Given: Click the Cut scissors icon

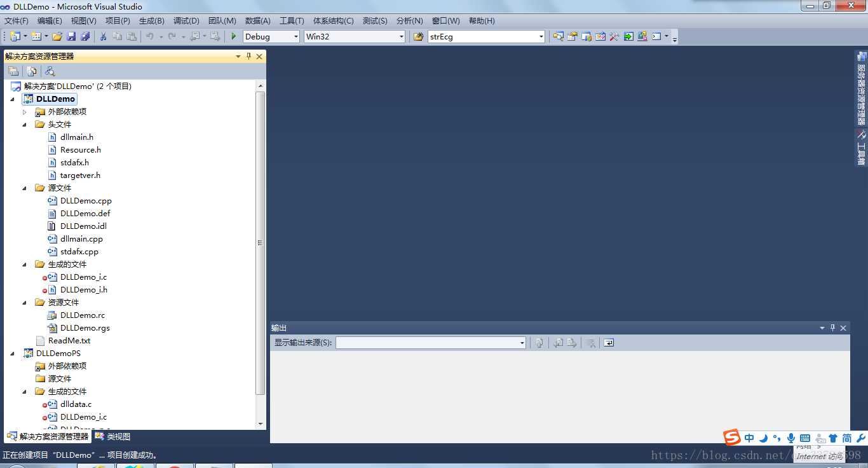Looking at the screenshot, I should [103, 36].
